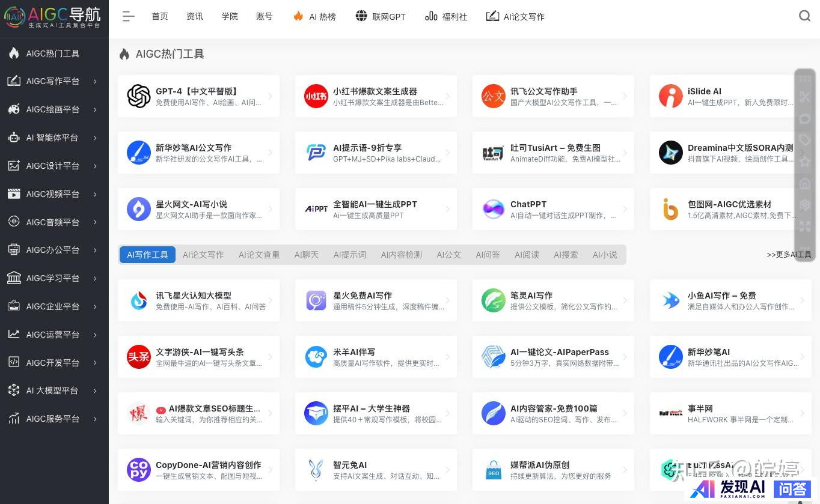820x504 pixels.
Task: Expand AI 大模型平台 sidebar chevron
Action: [95, 390]
